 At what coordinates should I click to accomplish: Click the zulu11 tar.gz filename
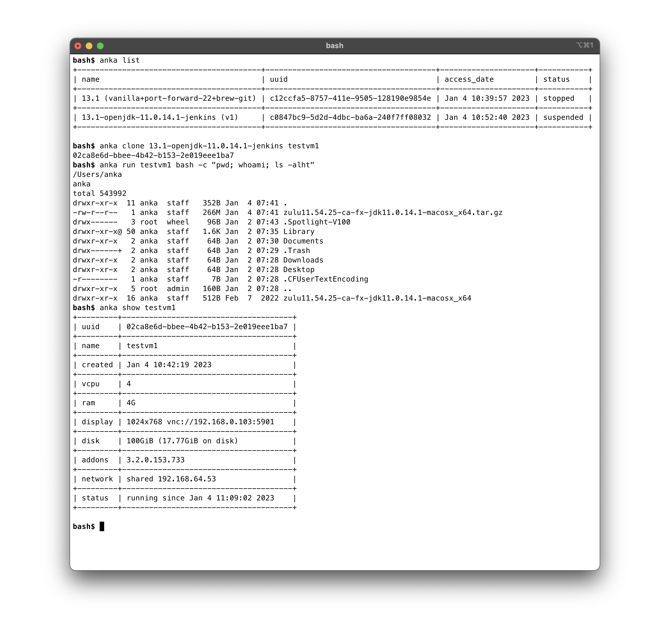(393, 212)
